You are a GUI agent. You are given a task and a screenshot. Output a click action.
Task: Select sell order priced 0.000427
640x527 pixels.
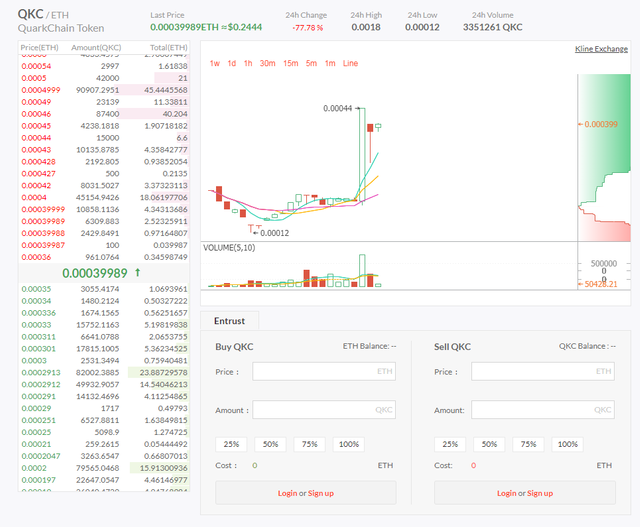pos(104,173)
